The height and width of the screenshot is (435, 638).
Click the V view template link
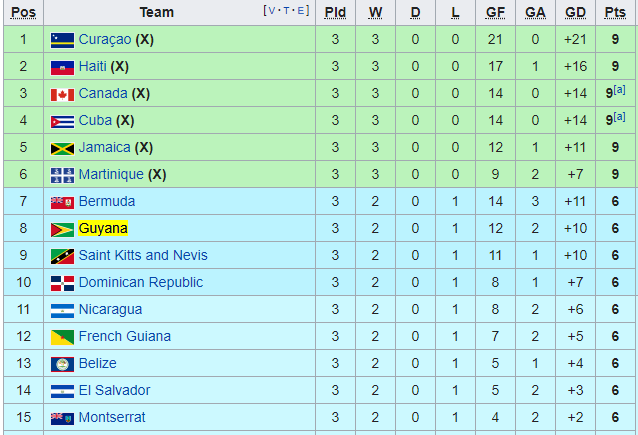pyautogui.click(x=272, y=11)
